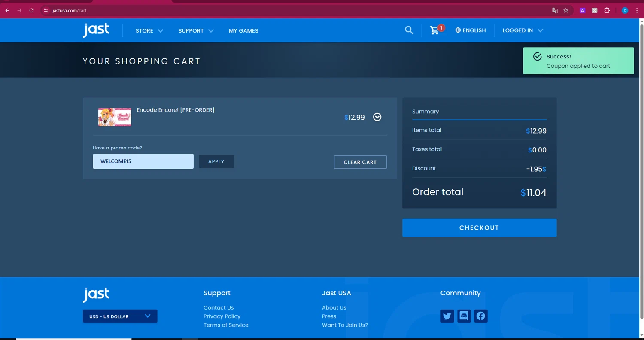644x340 pixels.
Task: Open the LOGGED IN account dropdown
Action: 522,30
